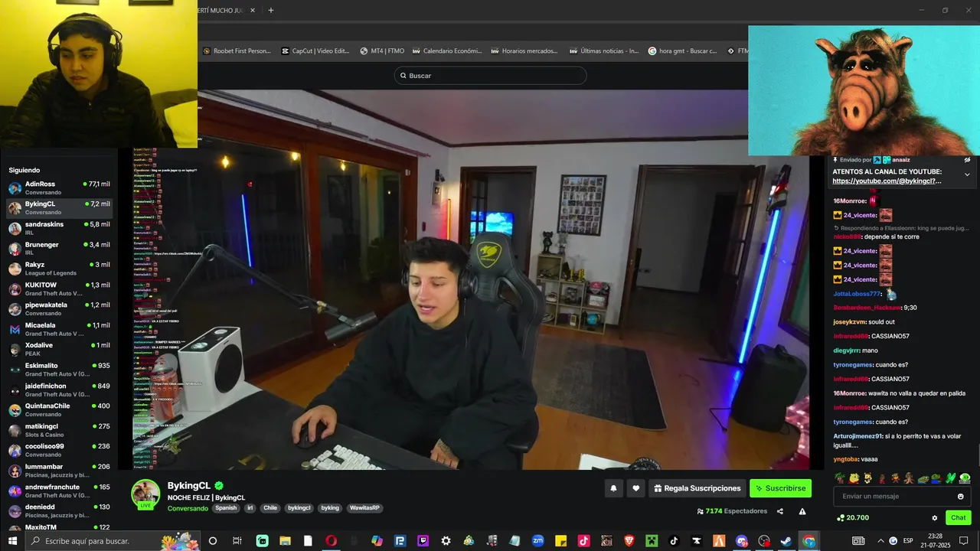Viewport: 980px width, 551px height.
Task: Click Regala Suscripciones button
Action: pos(697,488)
